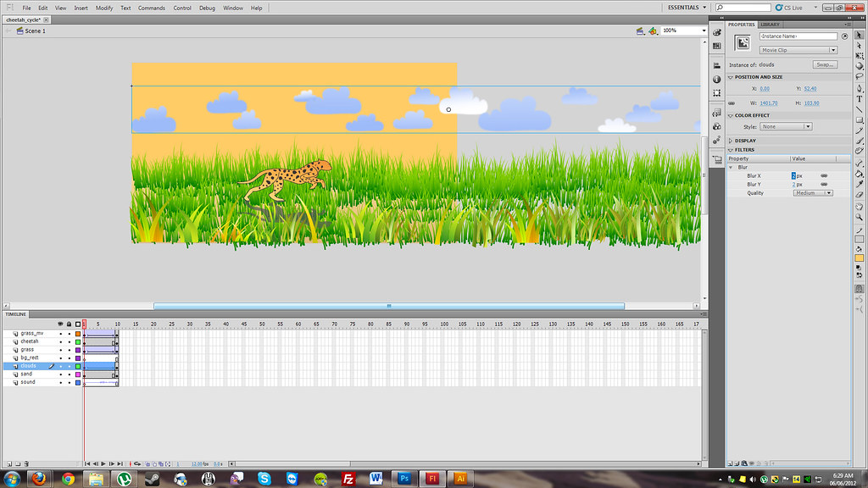868x488 pixels.
Task: Open the Movie Clip type dropdown
Action: [798, 50]
